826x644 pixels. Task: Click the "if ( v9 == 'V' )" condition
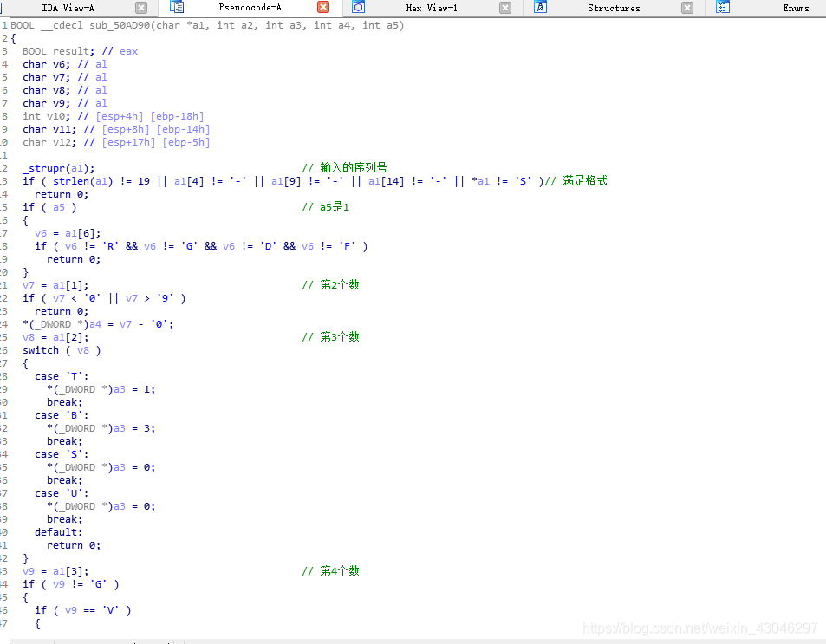click(x=82, y=610)
